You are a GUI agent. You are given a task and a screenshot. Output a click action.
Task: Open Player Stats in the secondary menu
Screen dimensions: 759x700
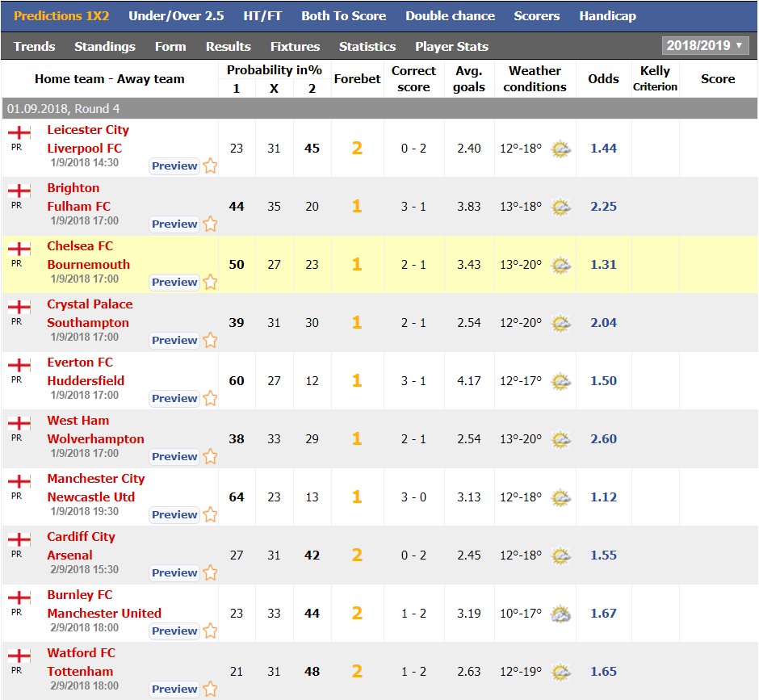451,47
